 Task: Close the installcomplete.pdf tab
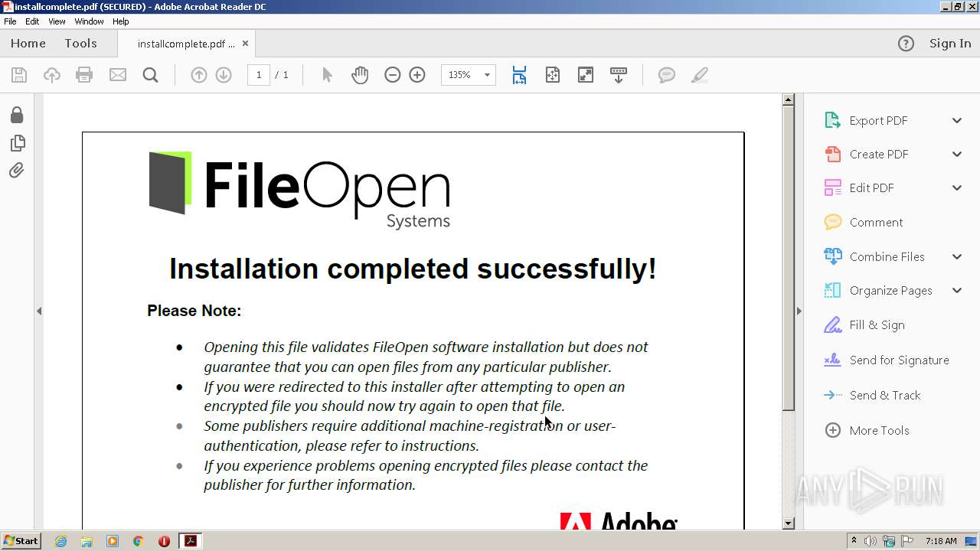click(245, 44)
